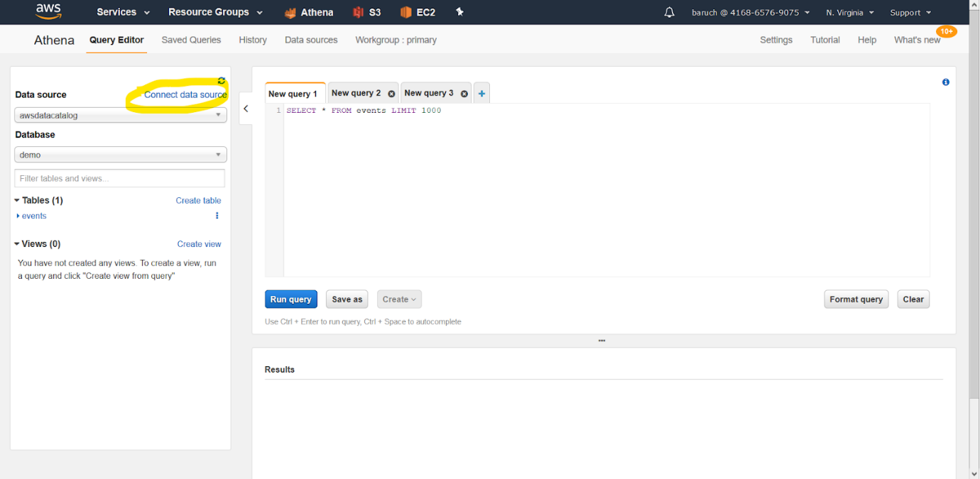Open the notifications bell icon
980x479 pixels.
pos(669,13)
